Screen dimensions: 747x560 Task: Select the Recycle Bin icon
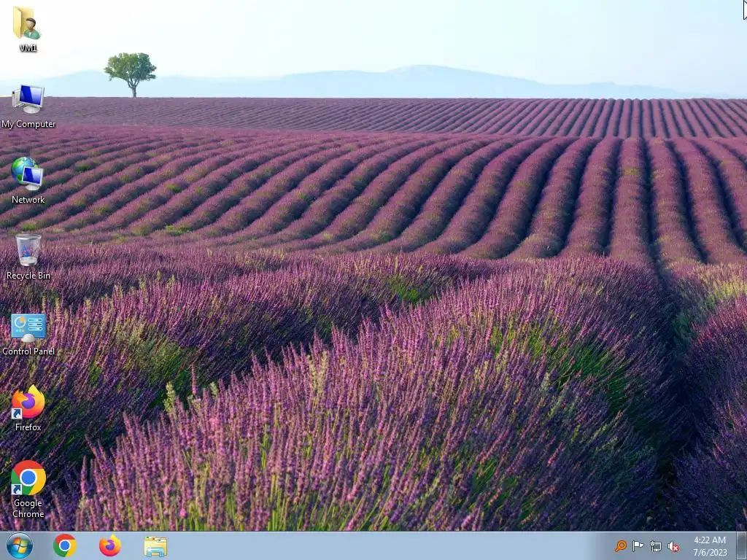[28, 250]
